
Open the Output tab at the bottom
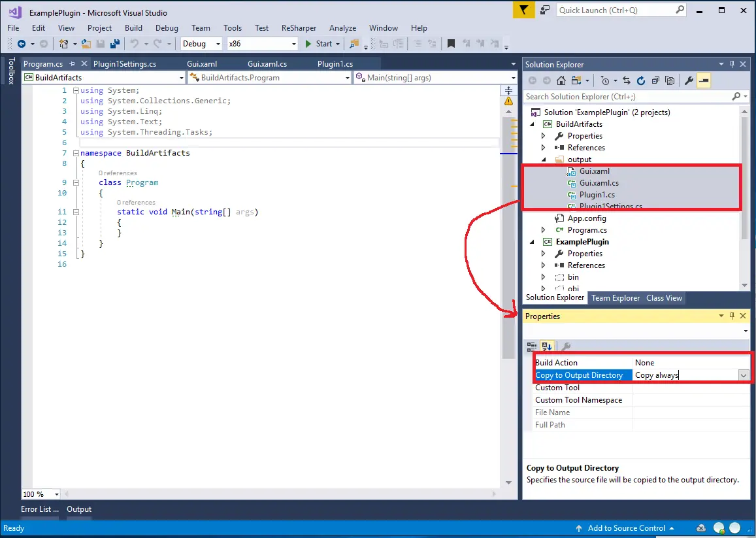point(79,509)
